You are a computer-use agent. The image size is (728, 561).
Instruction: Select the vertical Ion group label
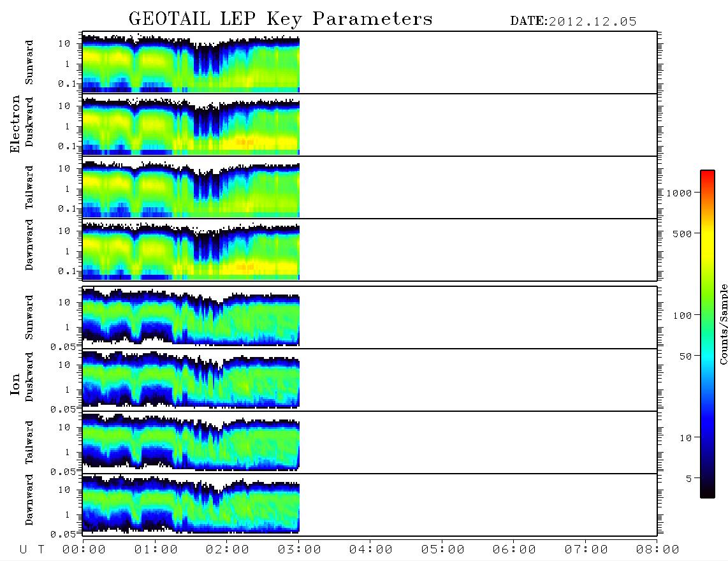(15, 384)
